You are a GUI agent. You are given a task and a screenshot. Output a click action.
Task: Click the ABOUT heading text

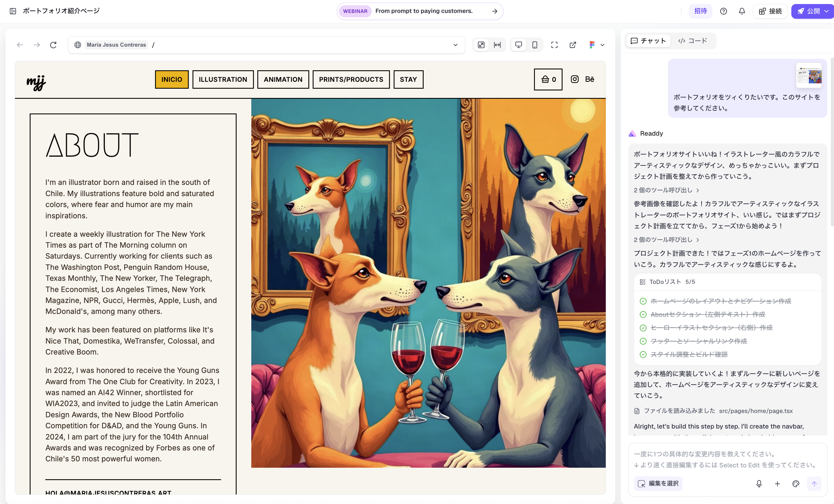tap(92, 145)
